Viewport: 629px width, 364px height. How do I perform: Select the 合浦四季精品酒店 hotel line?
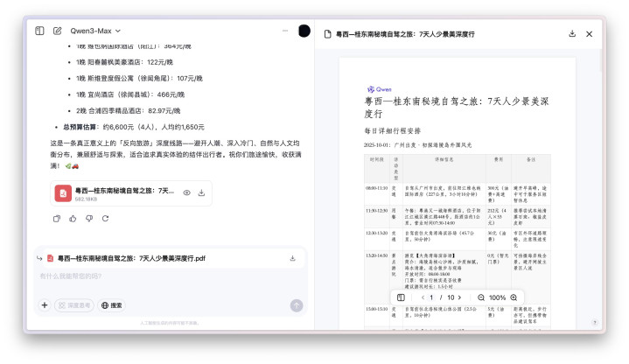pyautogui.click(x=128, y=111)
